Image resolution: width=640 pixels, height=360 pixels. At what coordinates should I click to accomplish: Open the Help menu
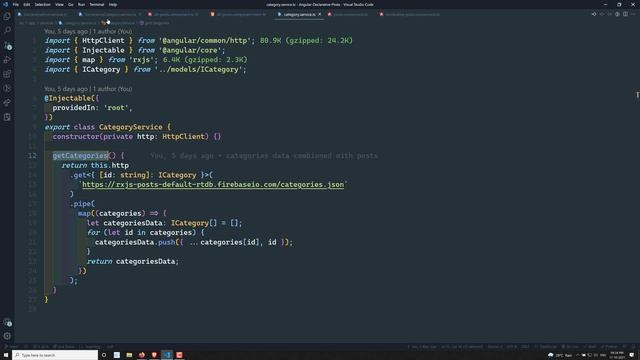point(113,4)
